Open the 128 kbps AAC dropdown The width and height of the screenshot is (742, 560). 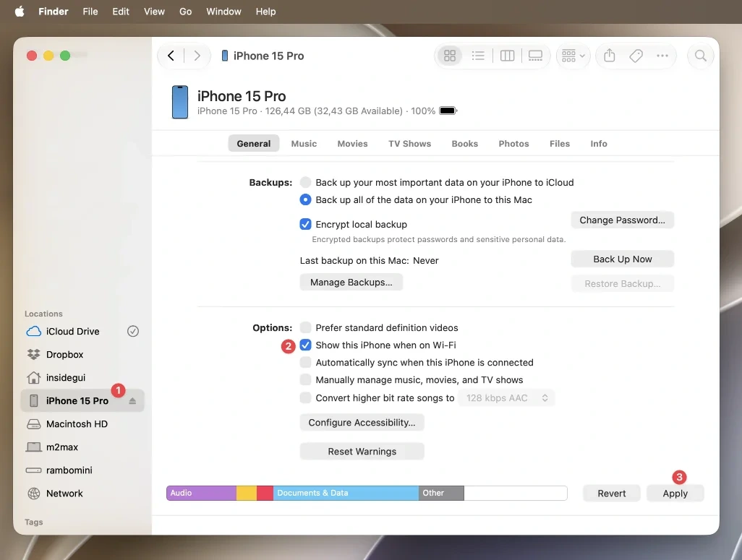point(506,397)
